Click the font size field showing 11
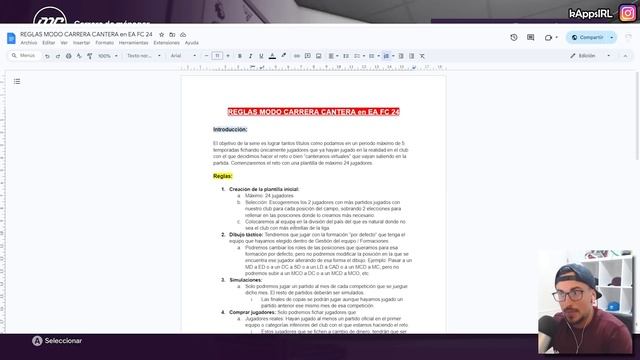The height and width of the screenshot is (360, 640). tap(217, 56)
